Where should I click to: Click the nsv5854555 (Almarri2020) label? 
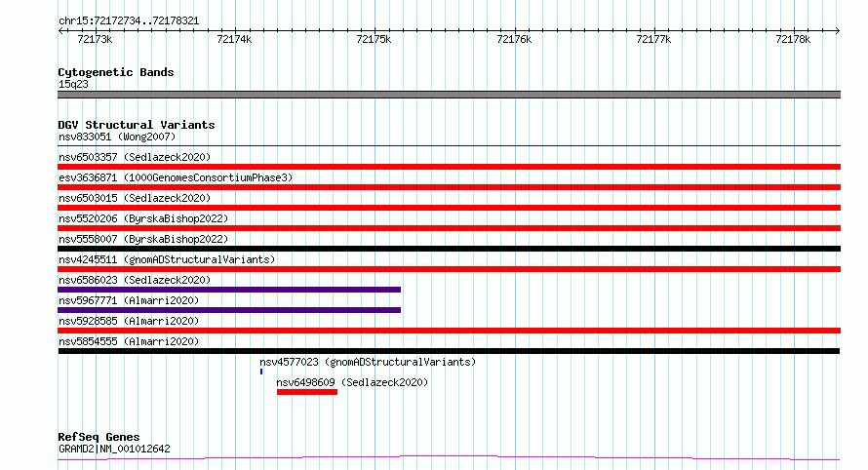coord(129,341)
